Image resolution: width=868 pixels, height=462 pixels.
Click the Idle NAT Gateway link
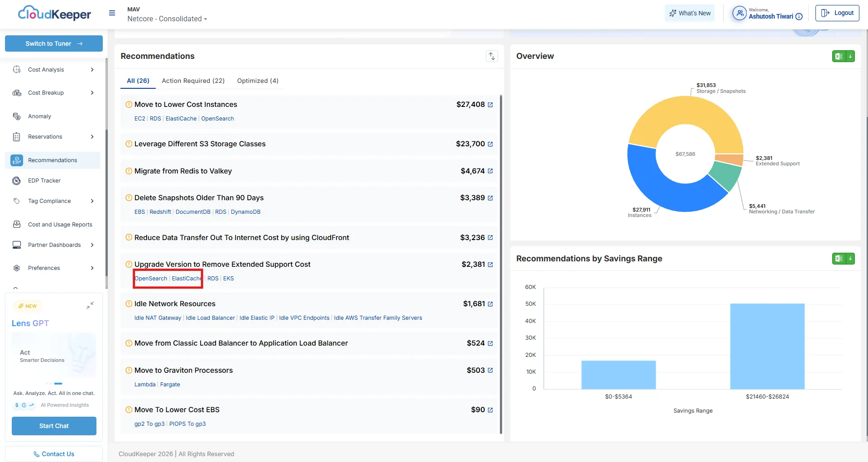158,318
